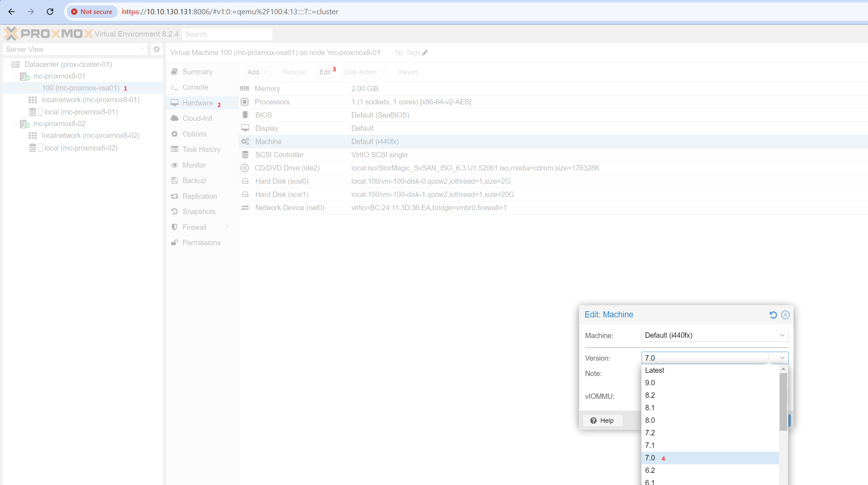Select the SCSI Controller row
Image resolution: width=868 pixels, height=485 pixels.
[553, 155]
